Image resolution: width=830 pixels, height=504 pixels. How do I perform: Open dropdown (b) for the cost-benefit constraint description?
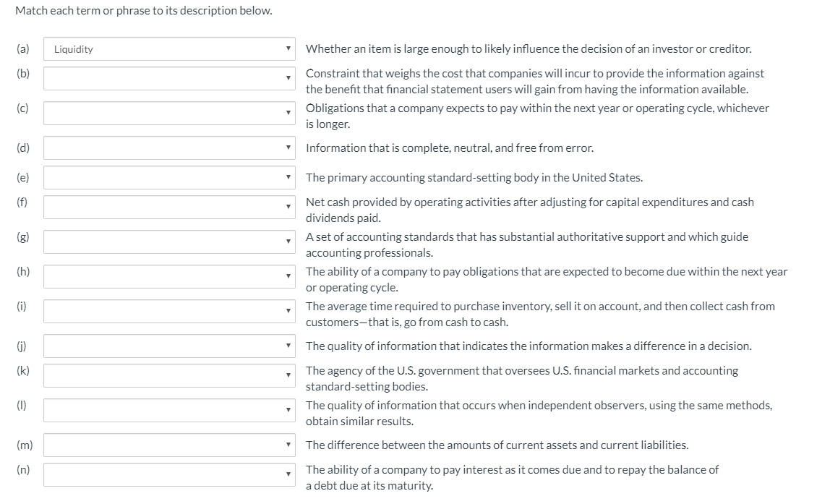(169, 78)
